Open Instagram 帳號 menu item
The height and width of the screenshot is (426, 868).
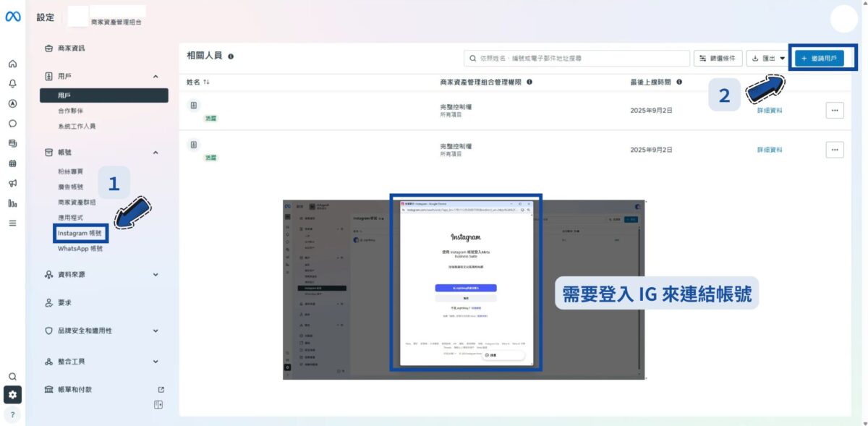[80, 233]
